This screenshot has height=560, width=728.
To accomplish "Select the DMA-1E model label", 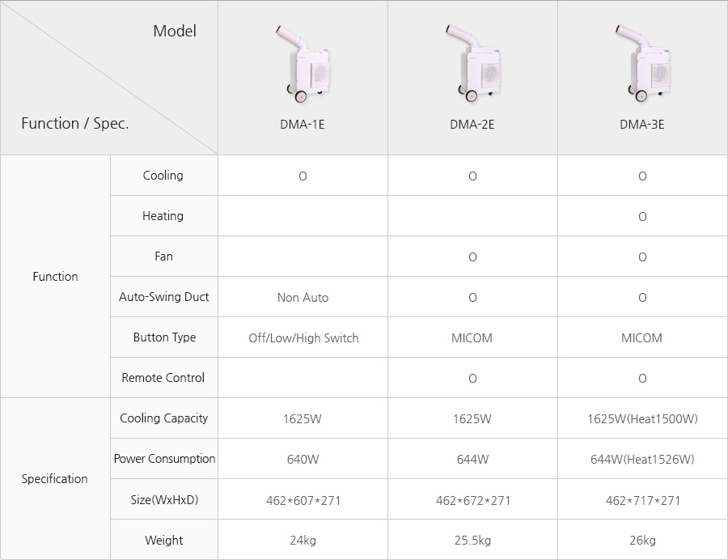I will 303,125.
